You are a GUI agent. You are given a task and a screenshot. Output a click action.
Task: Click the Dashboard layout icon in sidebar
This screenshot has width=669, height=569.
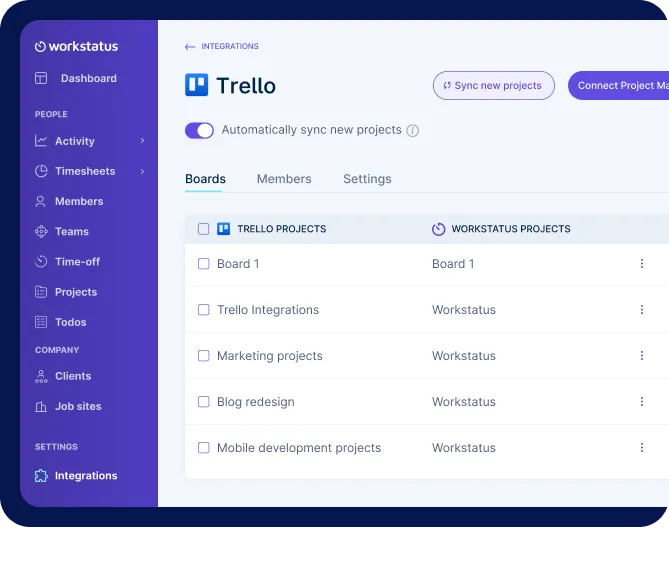tap(41, 78)
